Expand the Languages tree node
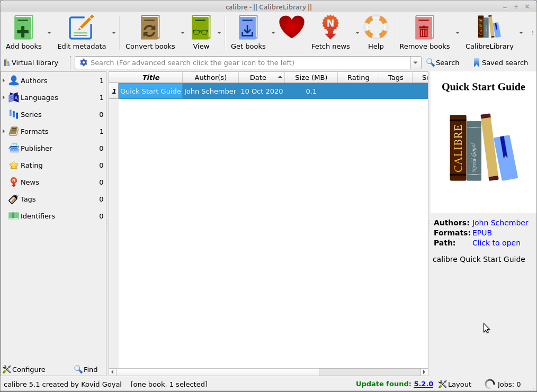Image resolution: width=537 pixels, height=392 pixels. pyautogui.click(x=4, y=97)
